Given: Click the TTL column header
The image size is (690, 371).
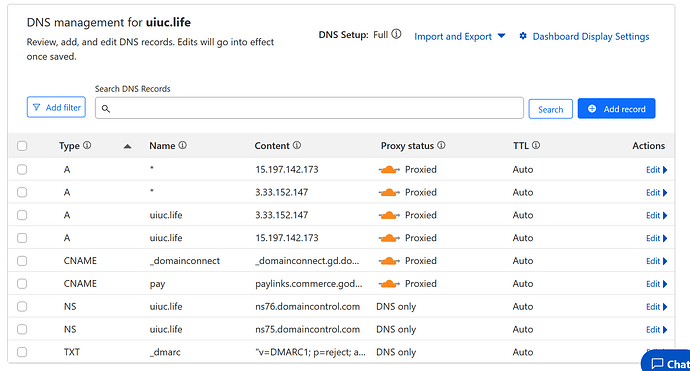Looking at the screenshot, I should (521, 146).
